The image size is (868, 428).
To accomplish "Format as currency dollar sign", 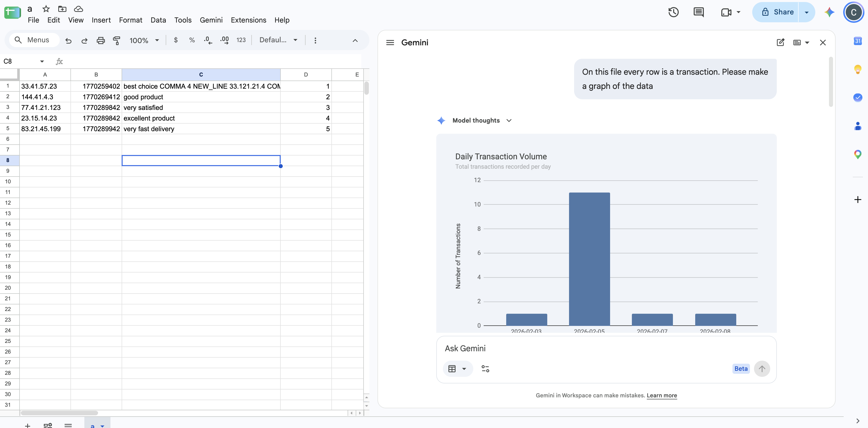I will tap(176, 40).
